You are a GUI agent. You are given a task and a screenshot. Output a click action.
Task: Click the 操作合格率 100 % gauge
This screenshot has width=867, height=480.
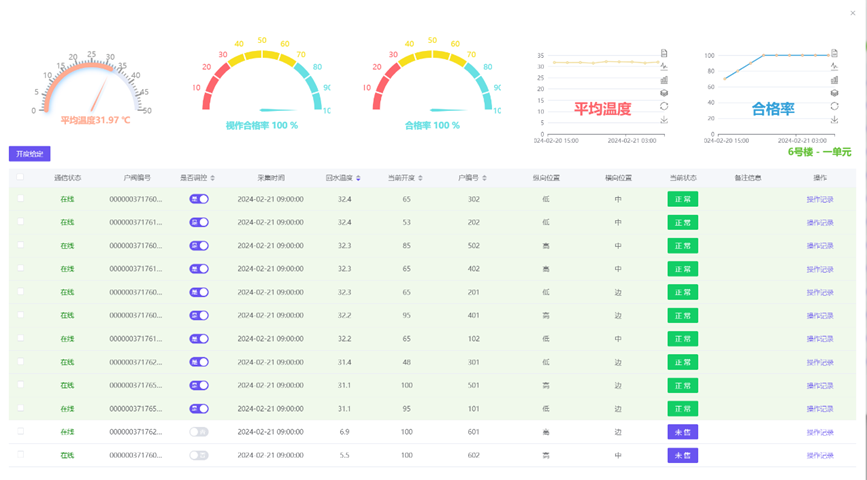(x=262, y=83)
